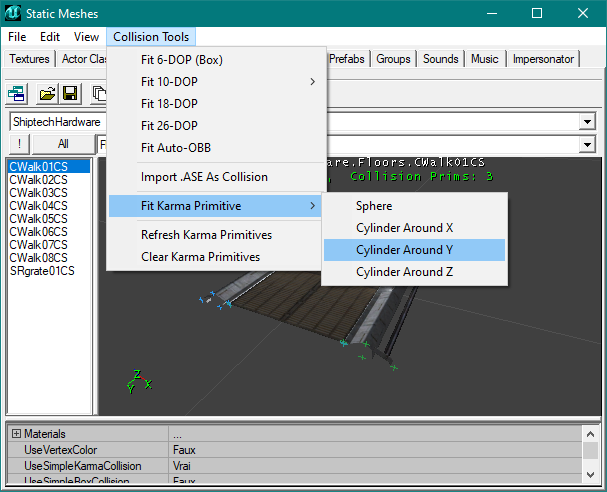607x492 pixels.
Task: Click the stacked pages copy icon
Action: click(99, 93)
